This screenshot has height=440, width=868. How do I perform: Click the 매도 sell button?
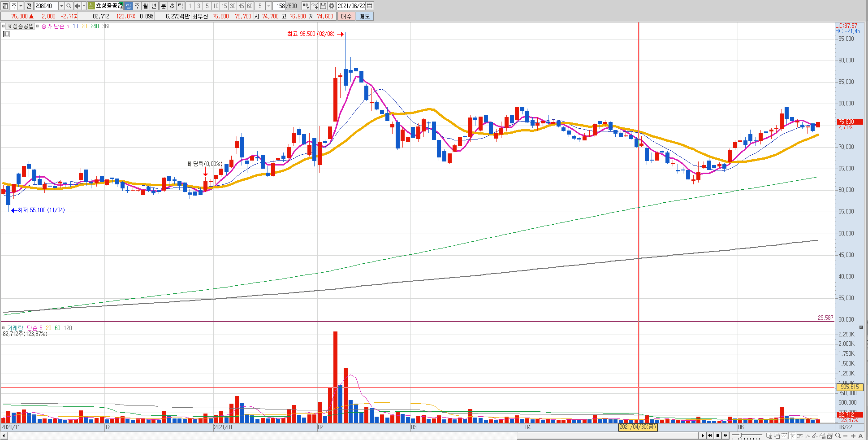pyautogui.click(x=365, y=16)
